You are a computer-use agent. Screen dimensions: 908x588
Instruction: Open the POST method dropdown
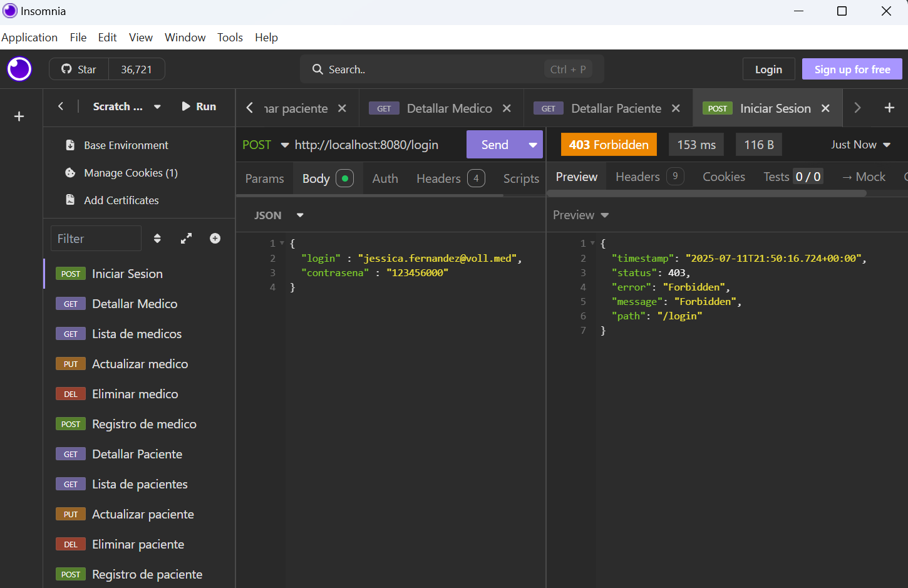point(266,145)
